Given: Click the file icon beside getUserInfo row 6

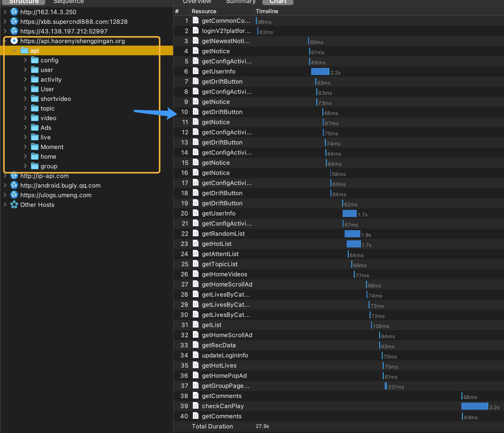Looking at the screenshot, I should 195,71.
